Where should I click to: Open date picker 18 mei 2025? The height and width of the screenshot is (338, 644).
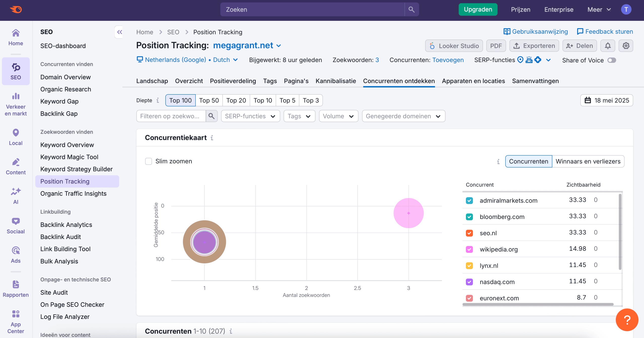coord(607,100)
